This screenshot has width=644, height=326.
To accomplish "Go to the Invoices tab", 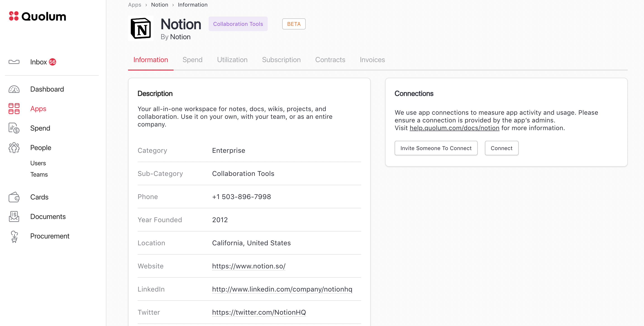I will (372, 60).
